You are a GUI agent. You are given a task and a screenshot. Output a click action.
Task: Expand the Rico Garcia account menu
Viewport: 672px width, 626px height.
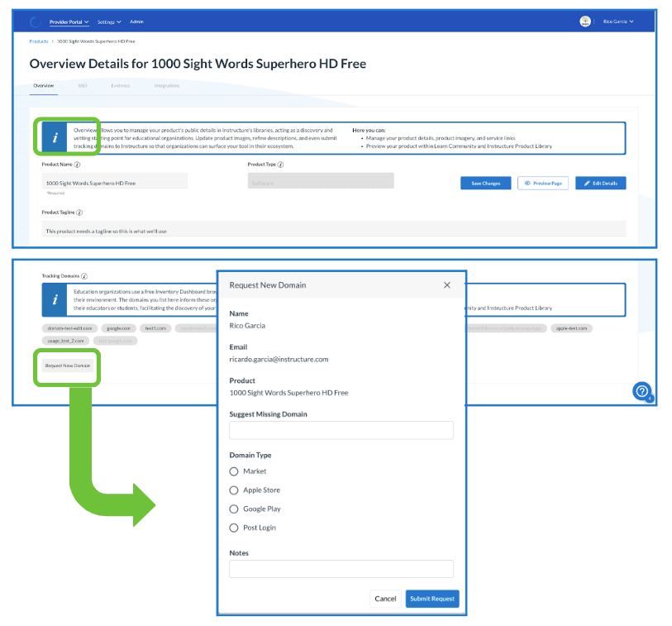(618, 22)
